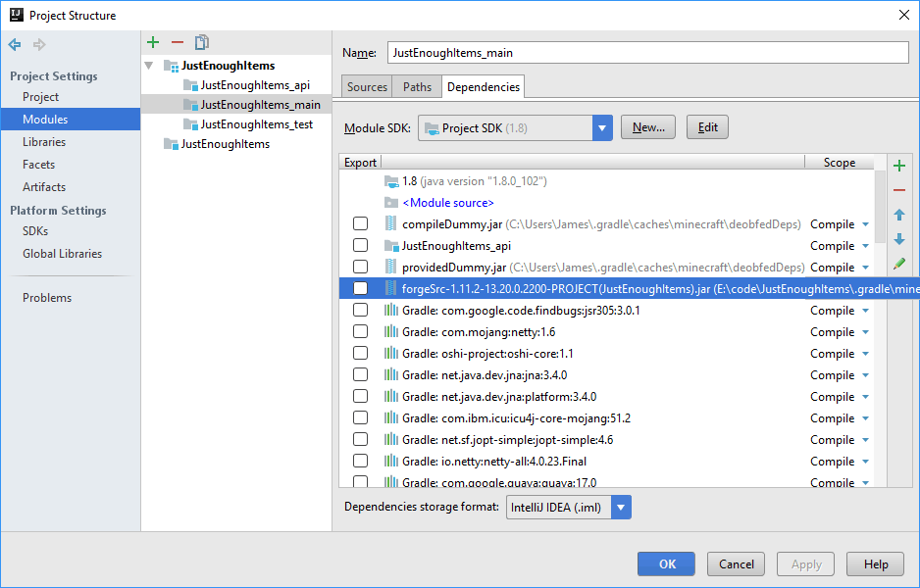This screenshot has height=588, width=920.
Task: Copy the selected module icon
Action: [202, 42]
